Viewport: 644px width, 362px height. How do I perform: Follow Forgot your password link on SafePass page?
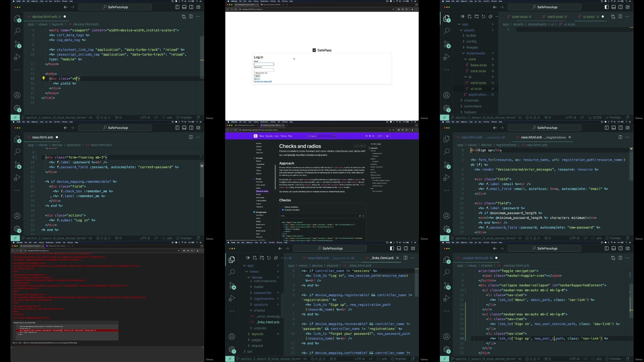[263, 81]
